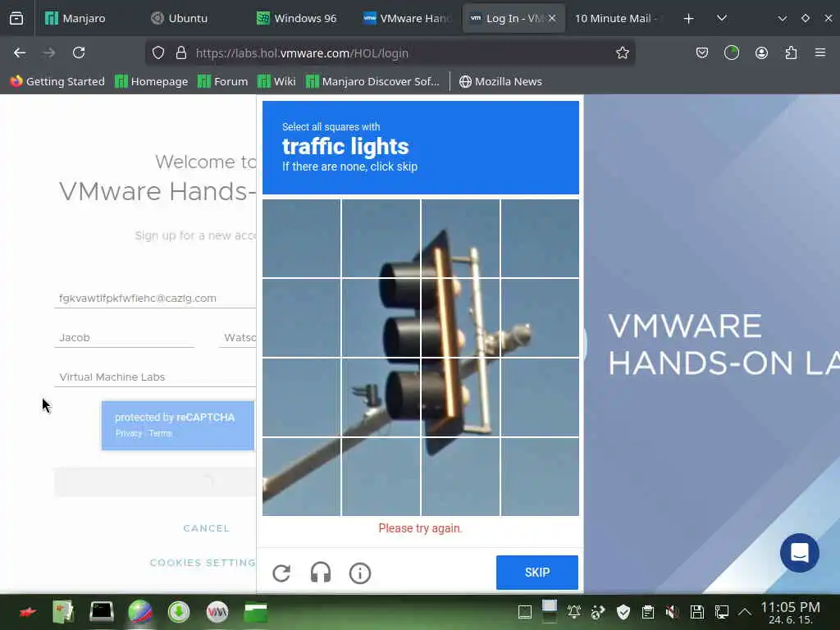The width and height of the screenshot is (840, 630).
Task: Reload the page
Action: (x=79, y=52)
